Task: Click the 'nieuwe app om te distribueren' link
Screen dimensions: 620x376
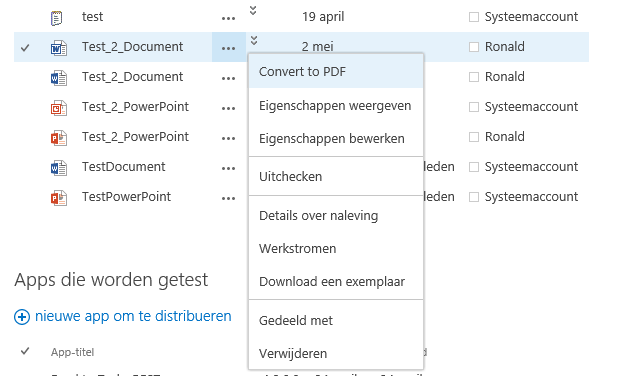Action: click(133, 316)
